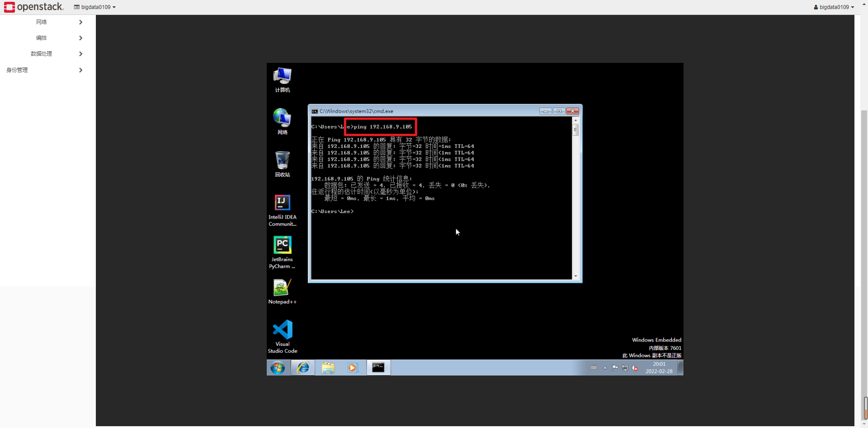The width and height of the screenshot is (868, 428).
Task: Open the Windows Start menu orb
Action: point(278,368)
